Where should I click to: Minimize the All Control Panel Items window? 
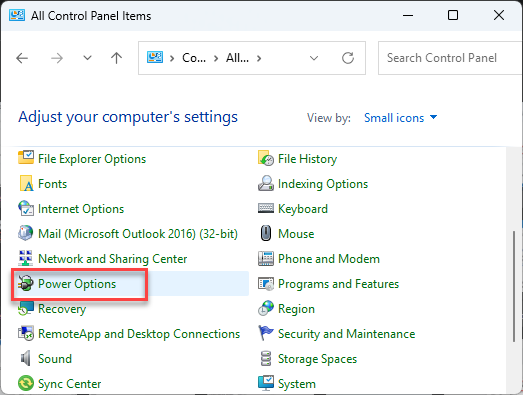408,15
